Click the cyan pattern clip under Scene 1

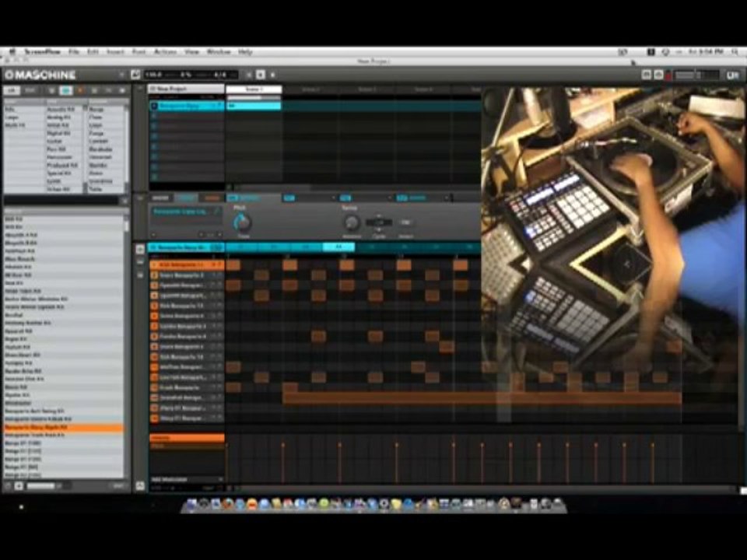pyautogui.click(x=254, y=106)
